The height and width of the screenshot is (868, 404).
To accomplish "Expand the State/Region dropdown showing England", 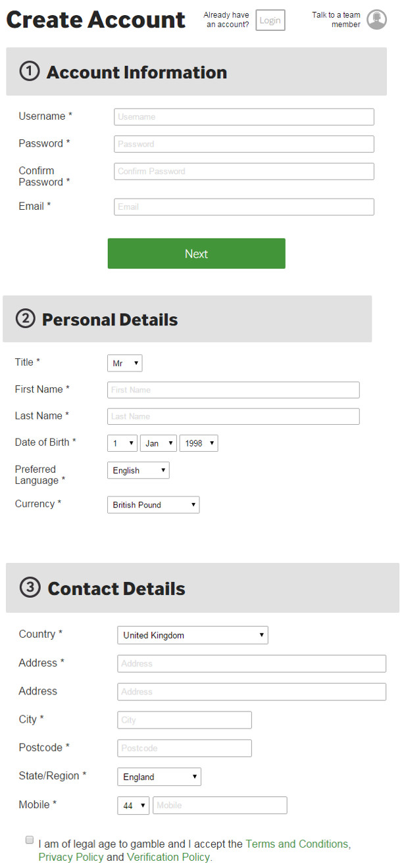I will pyautogui.click(x=159, y=777).
